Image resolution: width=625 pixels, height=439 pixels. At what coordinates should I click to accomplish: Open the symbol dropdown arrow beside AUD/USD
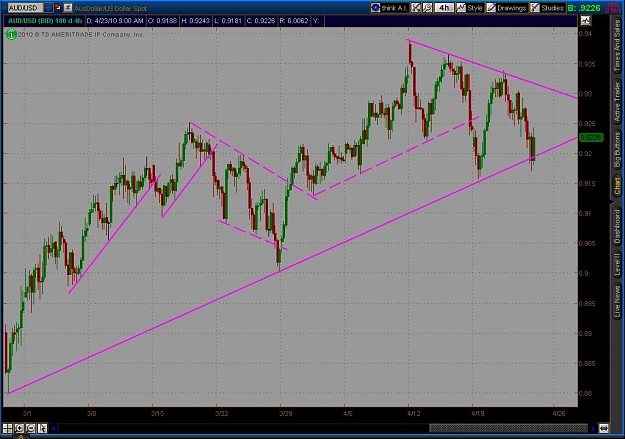tap(48, 8)
